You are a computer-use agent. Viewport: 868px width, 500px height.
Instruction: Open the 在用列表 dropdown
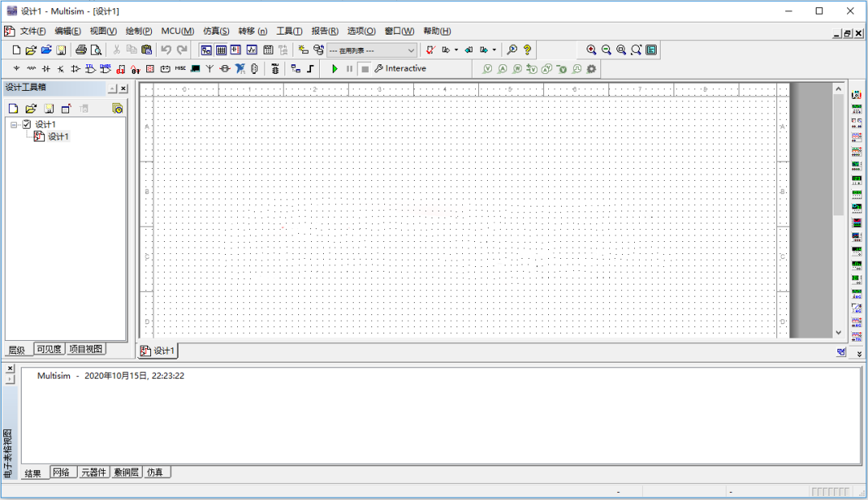(x=371, y=51)
